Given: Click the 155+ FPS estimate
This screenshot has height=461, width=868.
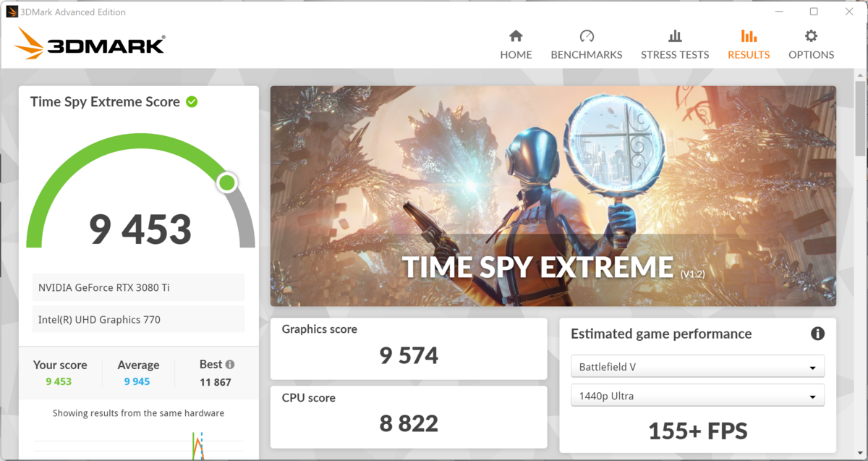Looking at the screenshot, I should pos(697,431).
